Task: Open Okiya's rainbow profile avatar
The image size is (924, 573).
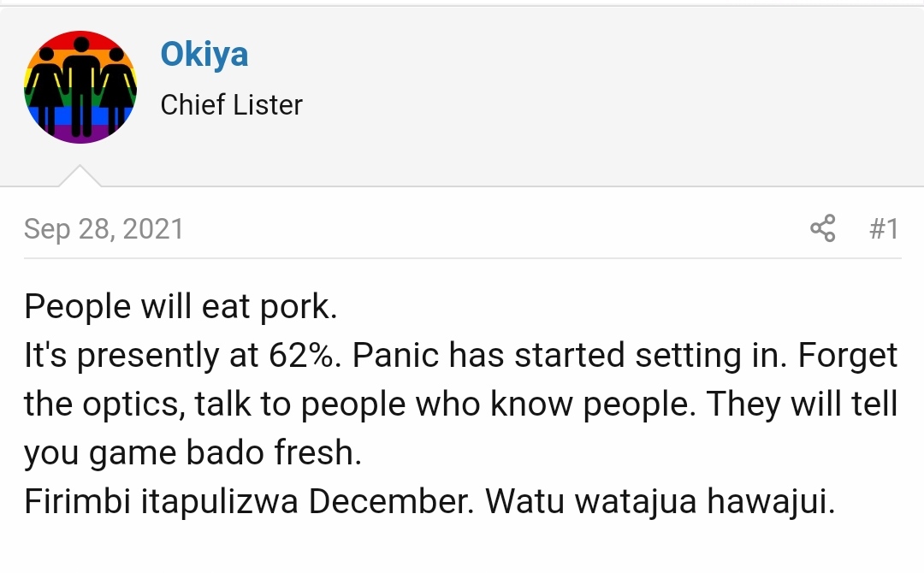Action: [x=80, y=87]
